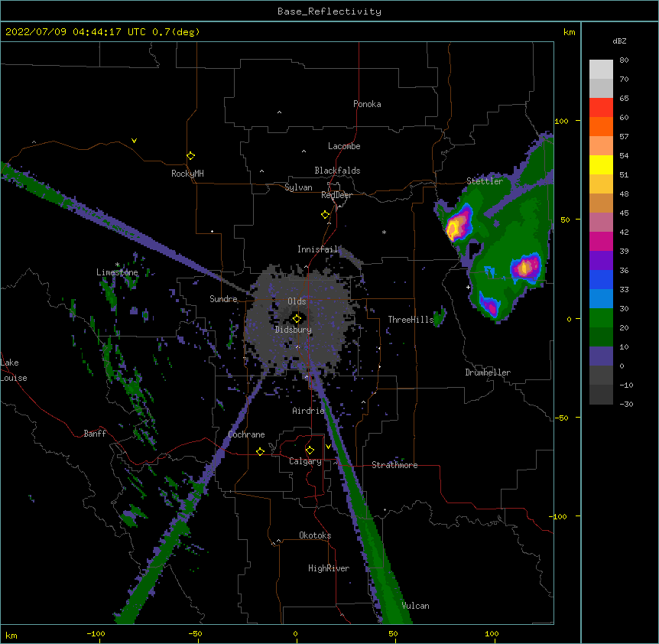Click the Lacombe town label
This screenshot has height=644, width=659.
point(344,146)
